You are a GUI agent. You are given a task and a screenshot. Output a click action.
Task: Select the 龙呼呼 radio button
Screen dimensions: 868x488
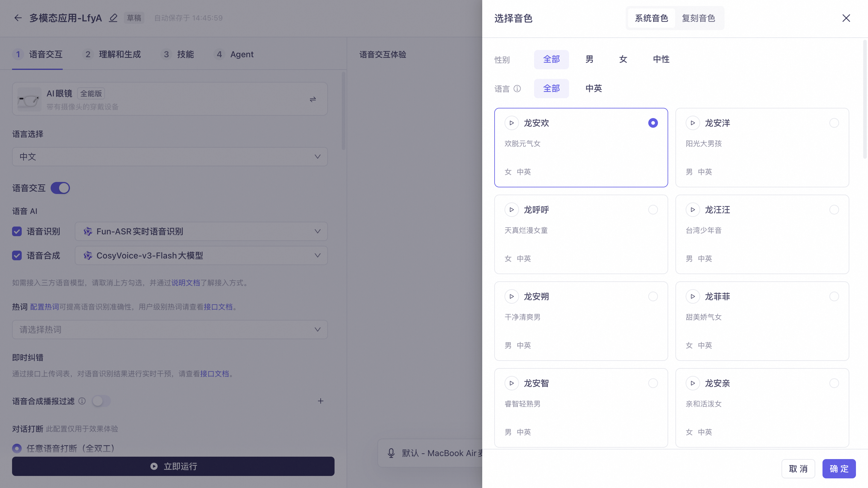[653, 210]
